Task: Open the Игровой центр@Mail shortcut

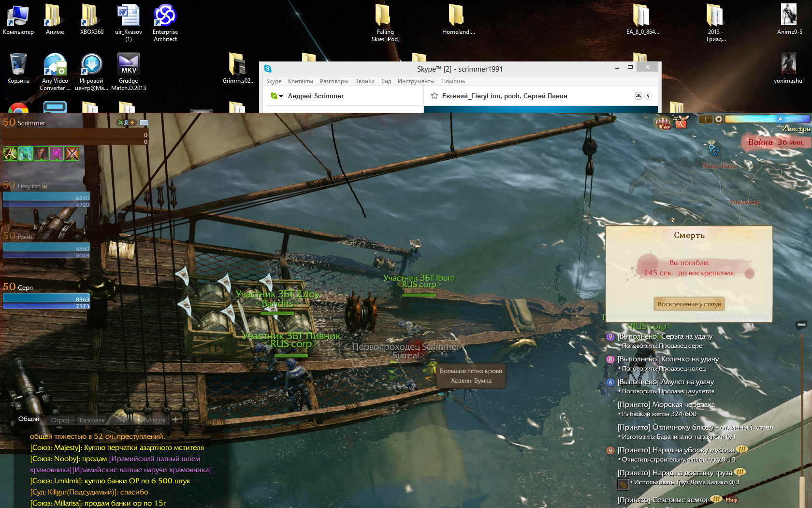Action: pyautogui.click(x=91, y=72)
